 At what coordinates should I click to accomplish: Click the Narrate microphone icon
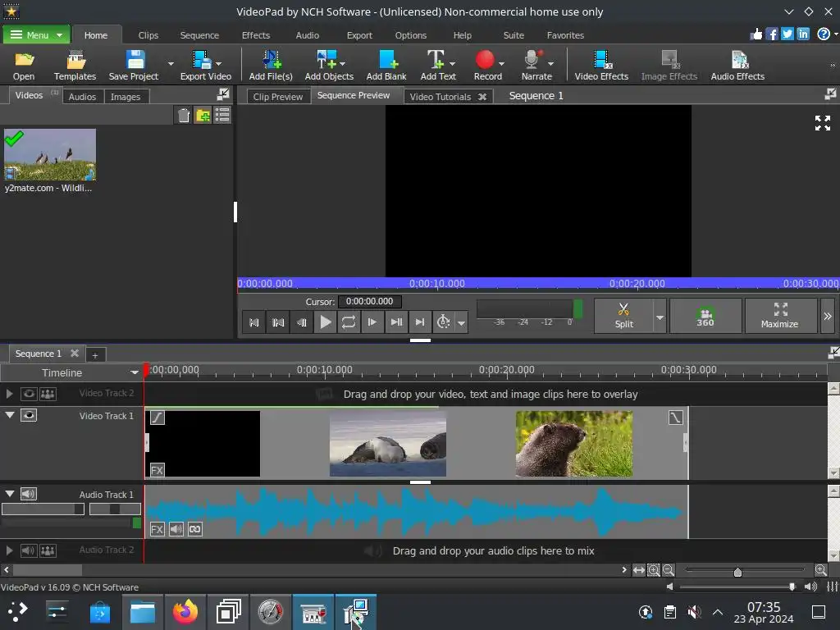coord(536,66)
